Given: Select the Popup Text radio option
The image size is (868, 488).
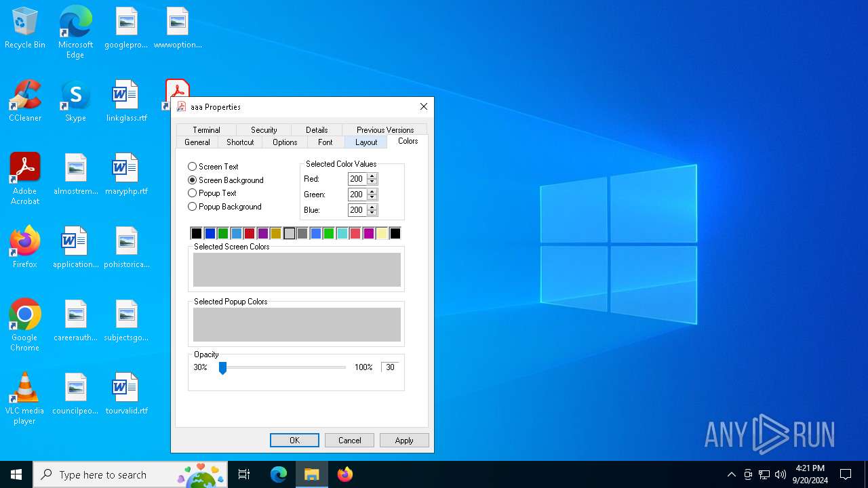Looking at the screenshot, I should pyautogui.click(x=212, y=193).
